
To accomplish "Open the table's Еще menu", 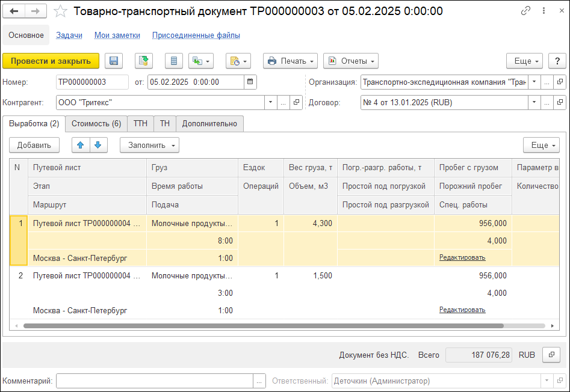I will click(x=541, y=145).
